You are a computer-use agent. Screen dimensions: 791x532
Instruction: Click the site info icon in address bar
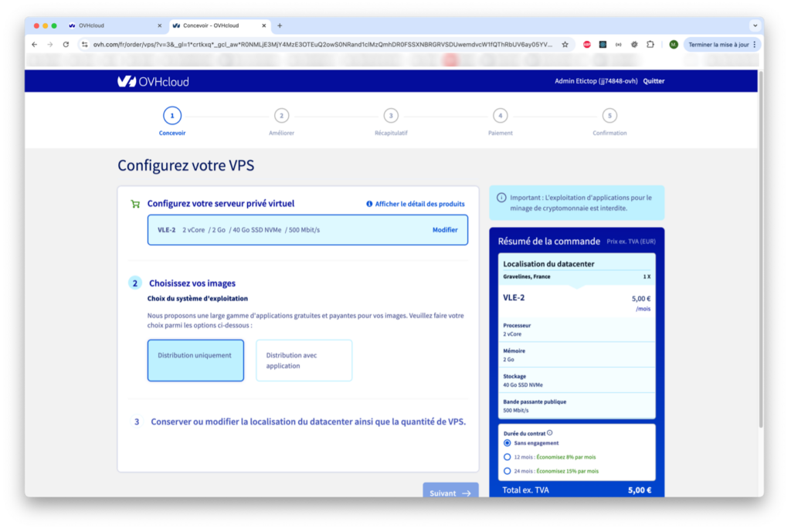pyautogui.click(x=84, y=44)
